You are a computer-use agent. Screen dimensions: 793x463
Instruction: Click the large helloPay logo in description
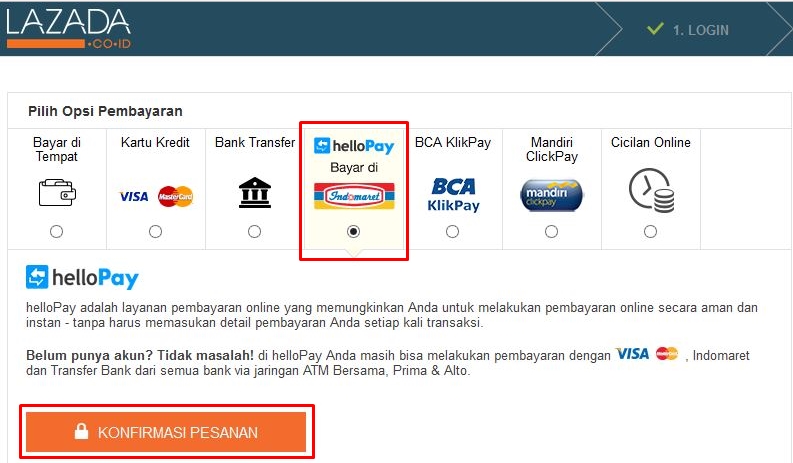tap(82, 277)
